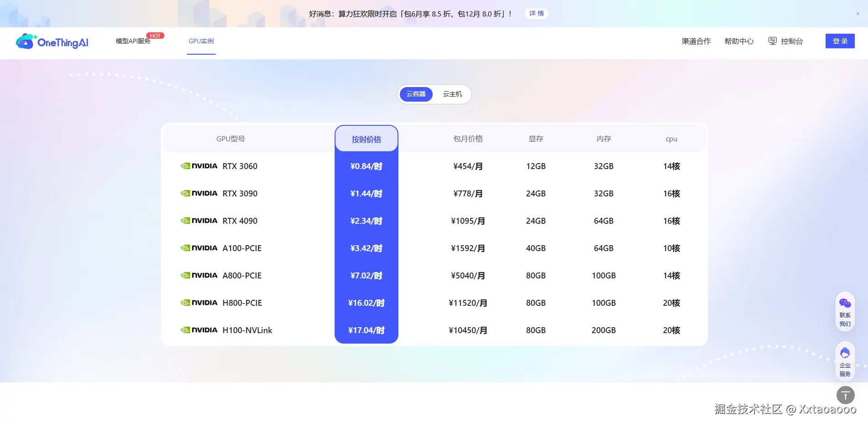Click the 控制台 console icon
Image resolution: width=868 pixels, height=427 pixels.
773,41
